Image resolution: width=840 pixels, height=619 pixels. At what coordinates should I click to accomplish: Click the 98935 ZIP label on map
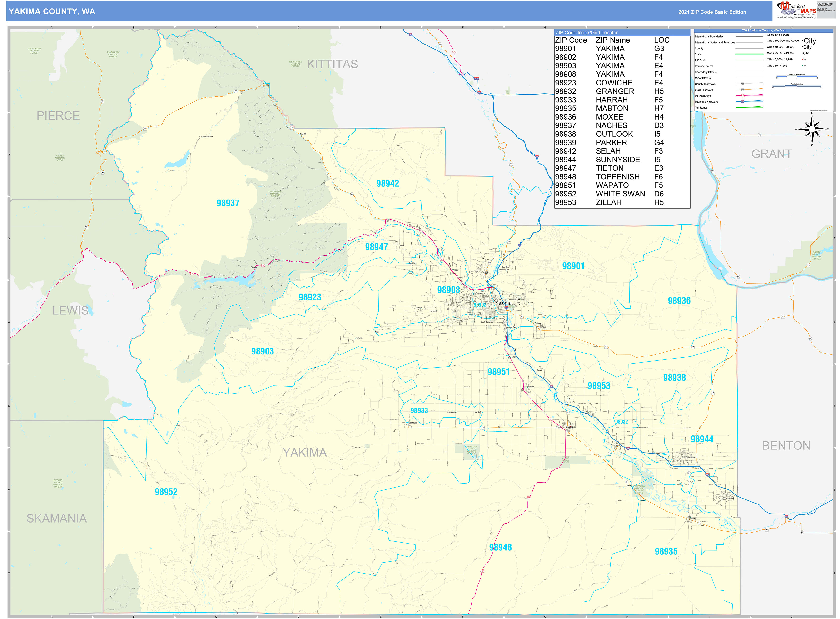666,552
